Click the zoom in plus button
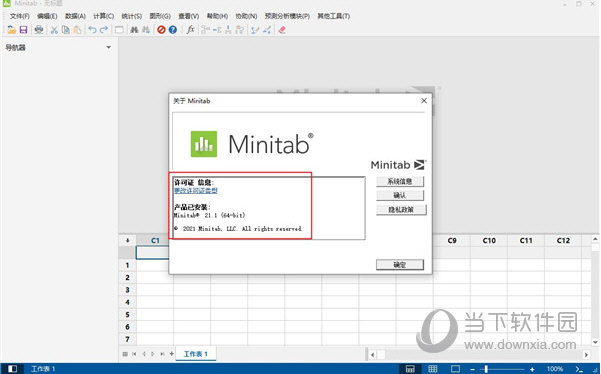This screenshot has width=601, height=374. click(532, 369)
